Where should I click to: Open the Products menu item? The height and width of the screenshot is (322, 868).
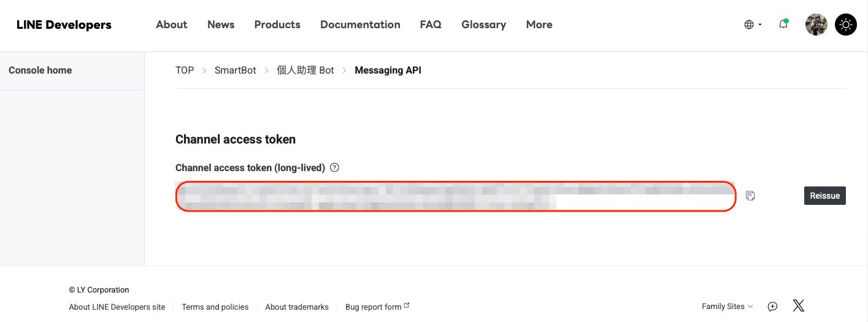tap(277, 25)
